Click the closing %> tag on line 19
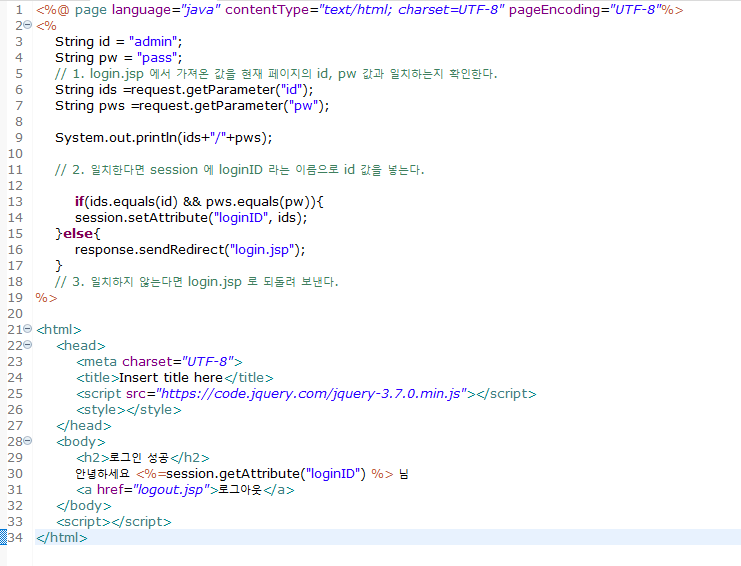 46,298
